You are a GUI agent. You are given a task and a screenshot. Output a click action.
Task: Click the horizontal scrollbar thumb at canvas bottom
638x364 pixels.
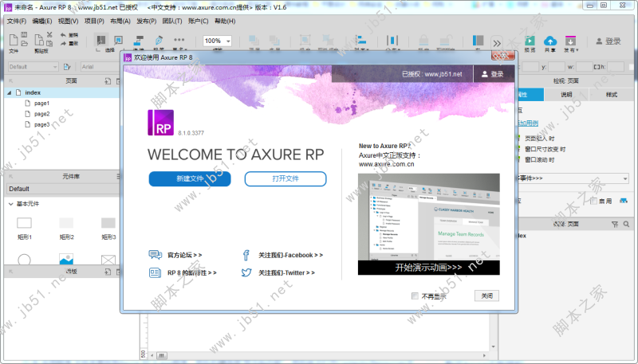(162, 355)
